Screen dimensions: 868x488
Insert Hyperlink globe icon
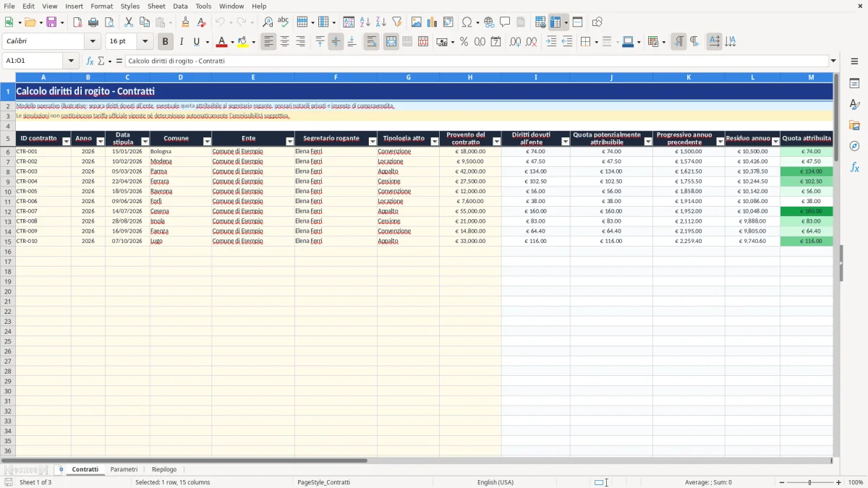[x=489, y=22]
